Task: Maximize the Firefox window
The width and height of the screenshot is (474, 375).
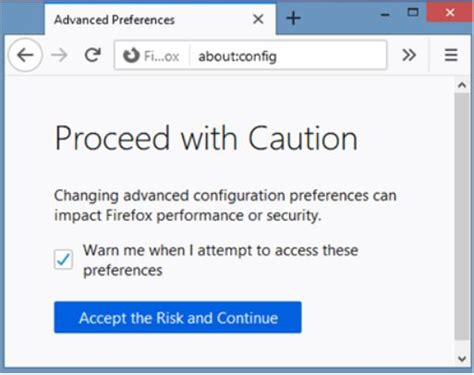Action: 413,13
